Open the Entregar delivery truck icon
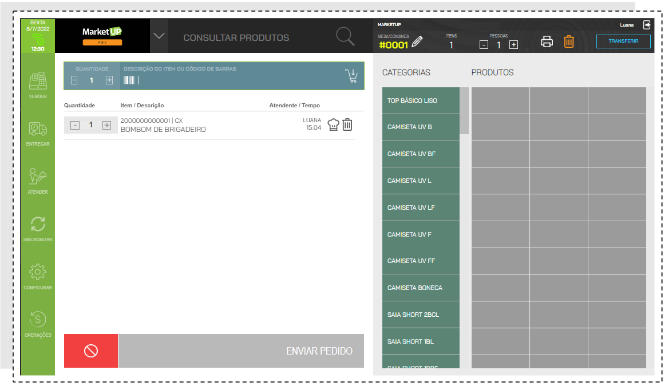 (38, 129)
